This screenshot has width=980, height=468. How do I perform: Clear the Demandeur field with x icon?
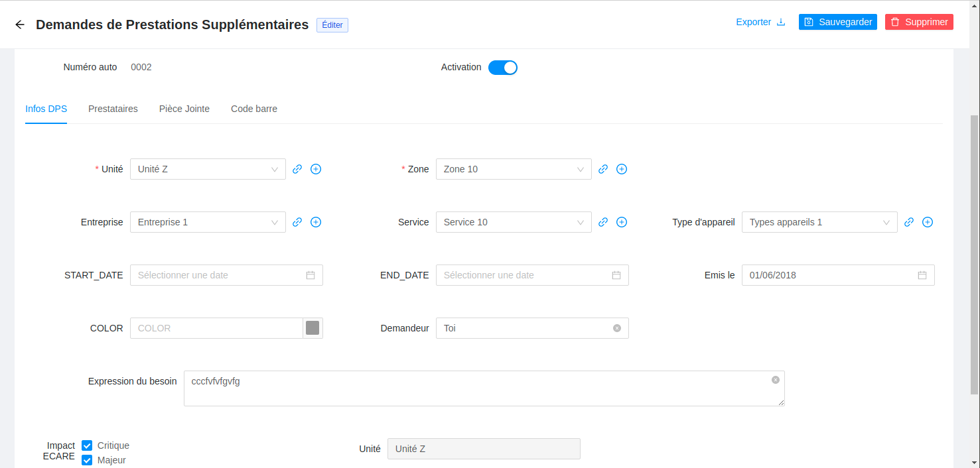tap(617, 328)
